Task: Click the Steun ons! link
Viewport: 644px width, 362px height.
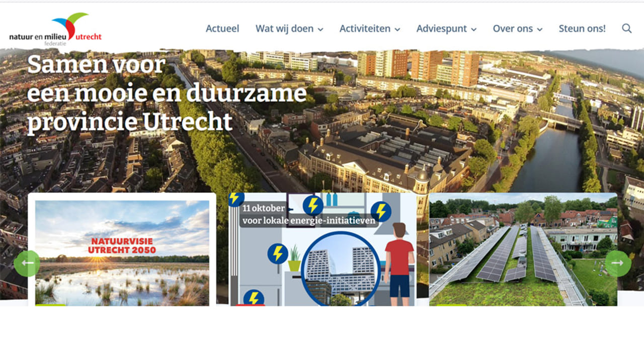Action: pyautogui.click(x=582, y=29)
